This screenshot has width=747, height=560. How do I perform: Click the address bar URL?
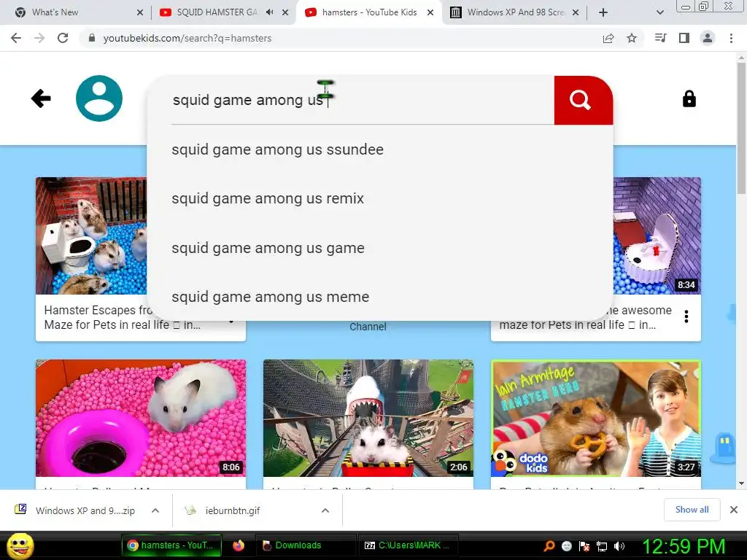pos(187,38)
